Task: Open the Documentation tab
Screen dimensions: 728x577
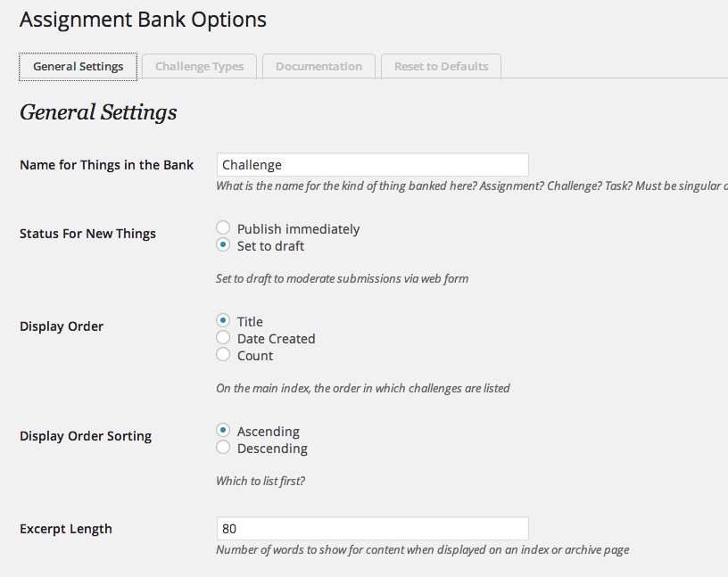Action: 318,66
